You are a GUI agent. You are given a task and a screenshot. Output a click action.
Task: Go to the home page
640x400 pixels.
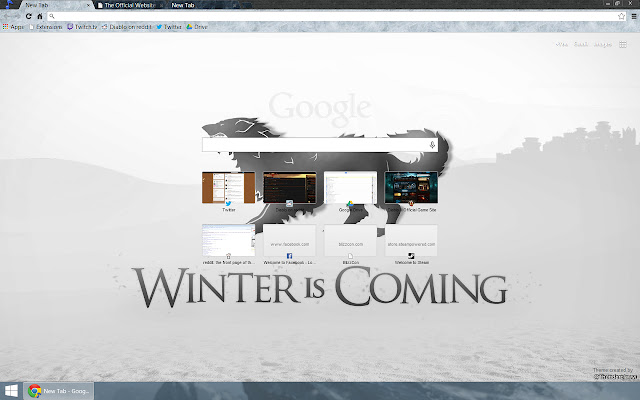(x=40, y=16)
